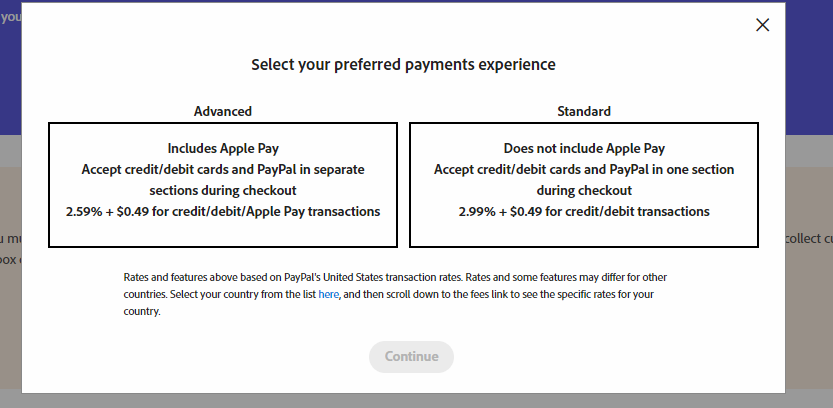The height and width of the screenshot is (408, 833).
Task: Close the payments experience dialog
Action: point(763,25)
